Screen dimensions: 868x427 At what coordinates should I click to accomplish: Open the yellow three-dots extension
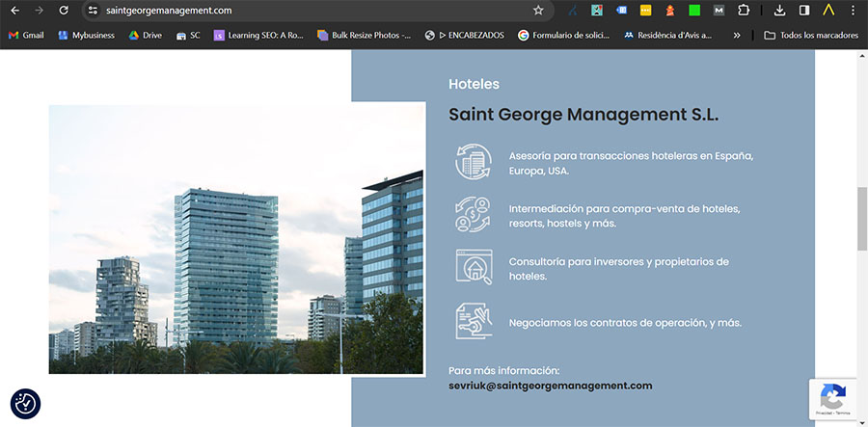[x=645, y=10]
